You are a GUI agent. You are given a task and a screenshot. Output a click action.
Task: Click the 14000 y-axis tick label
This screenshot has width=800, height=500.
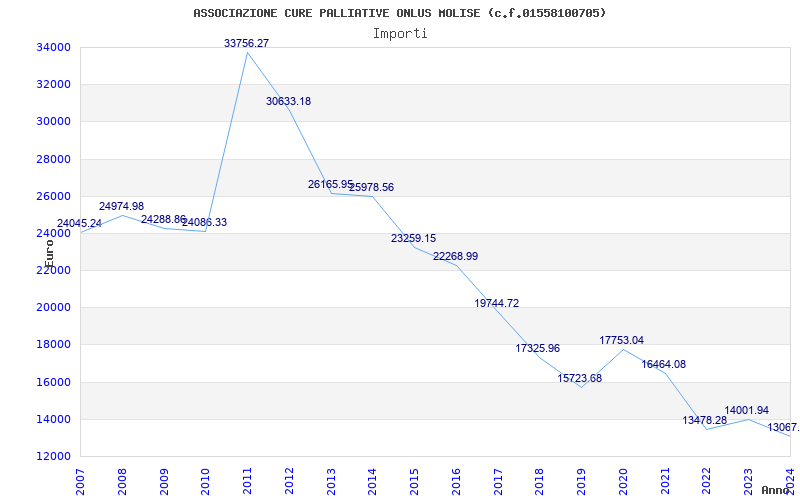point(53,419)
